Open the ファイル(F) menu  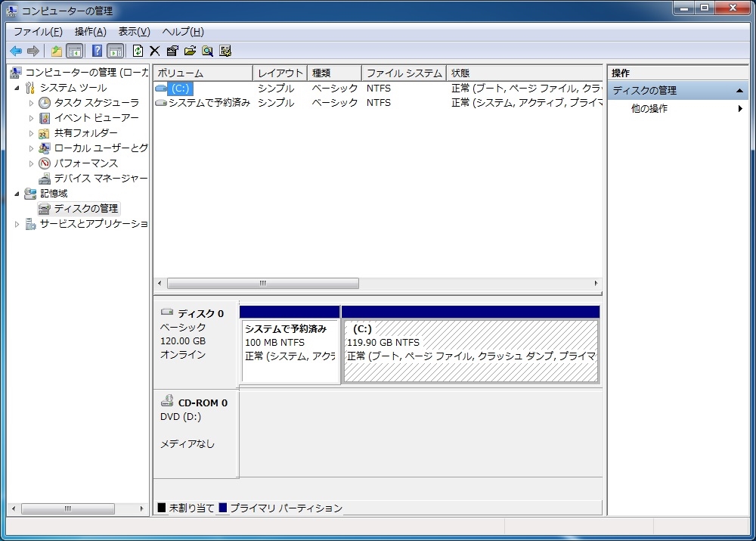(38, 32)
